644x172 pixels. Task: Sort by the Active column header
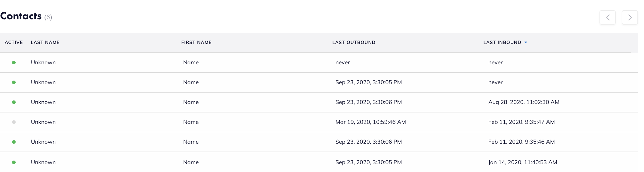point(14,42)
